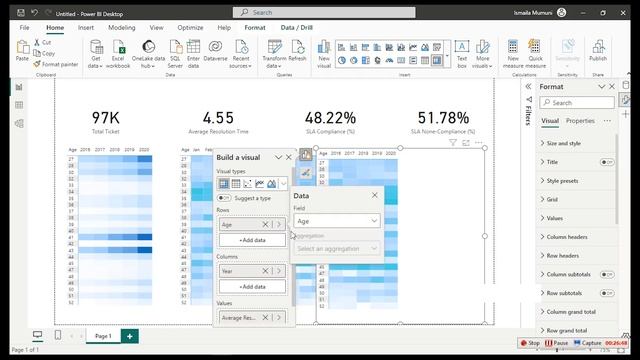
Task: Click the Pause recording button
Action: 556,343
